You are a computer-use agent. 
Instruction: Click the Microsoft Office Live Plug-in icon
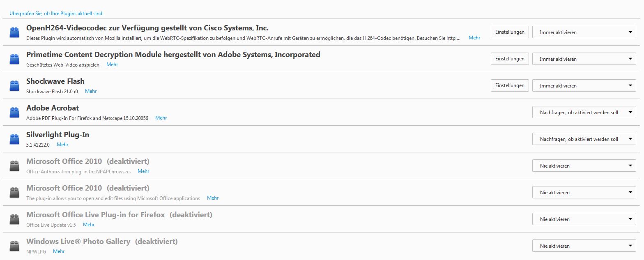[x=14, y=219]
